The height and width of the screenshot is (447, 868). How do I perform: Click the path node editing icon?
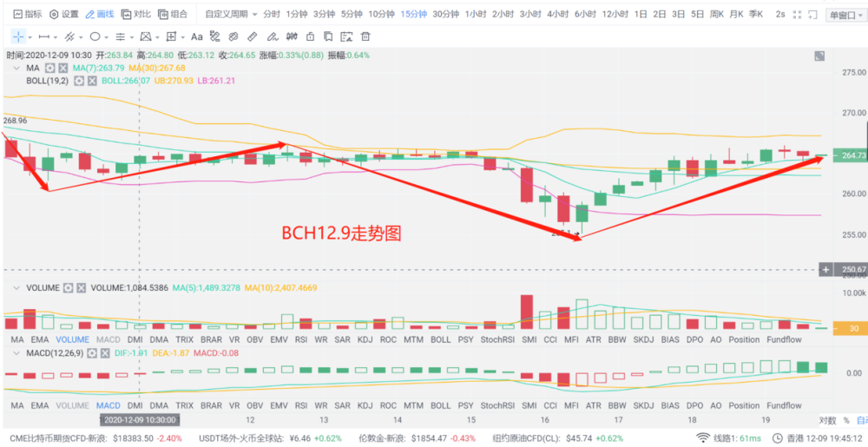point(214,37)
